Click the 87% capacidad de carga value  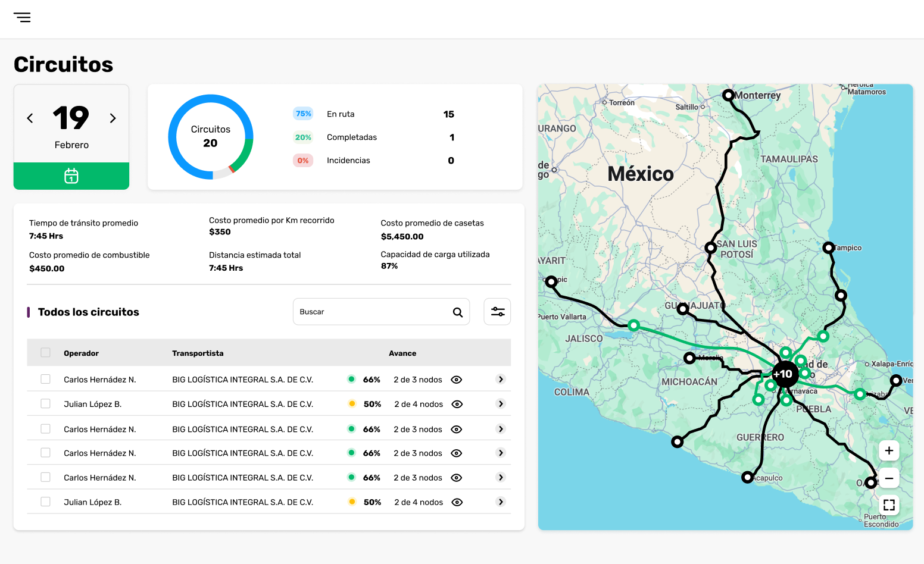pyautogui.click(x=389, y=266)
